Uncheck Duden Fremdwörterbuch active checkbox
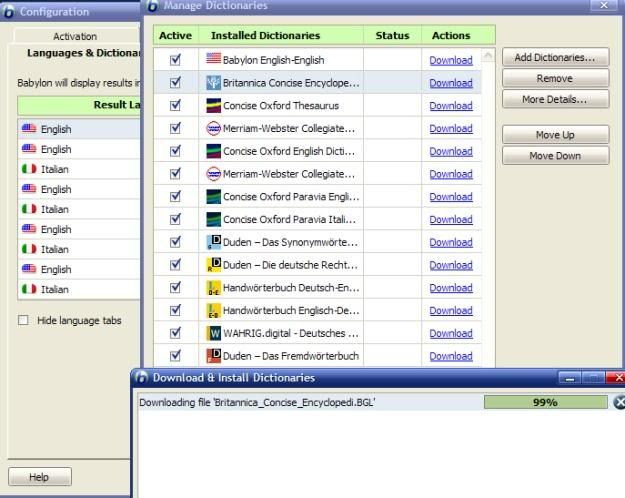Screen dimensions: 625x498 click(175, 355)
